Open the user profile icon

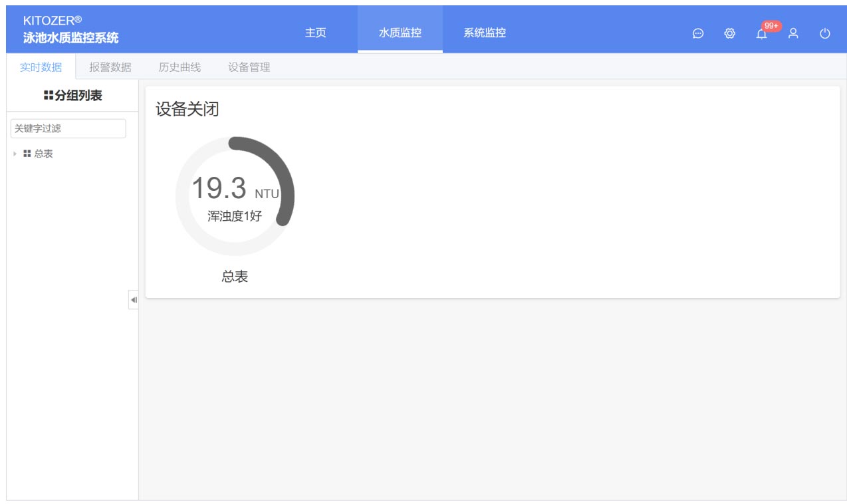pos(793,33)
